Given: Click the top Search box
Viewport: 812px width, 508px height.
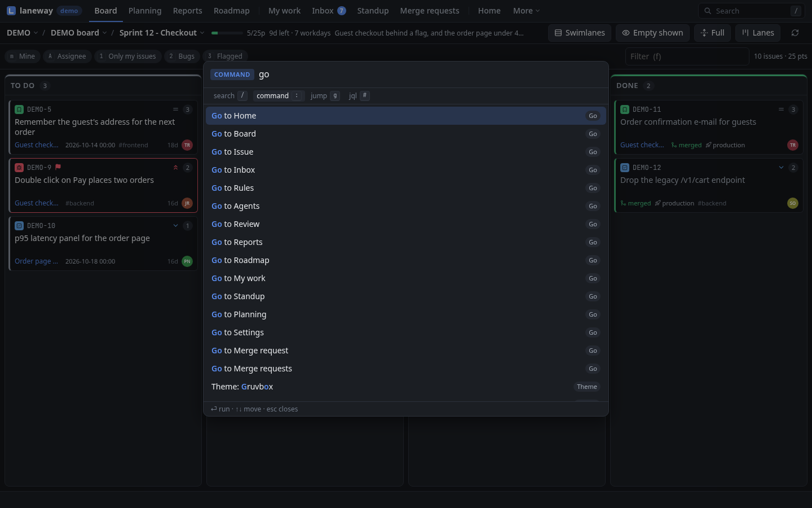Looking at the screenshot, I should tap(752, 11).
